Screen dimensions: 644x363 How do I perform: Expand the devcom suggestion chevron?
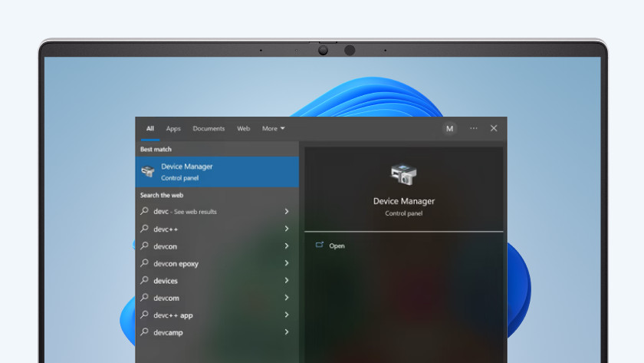click(x=287, y=298)
